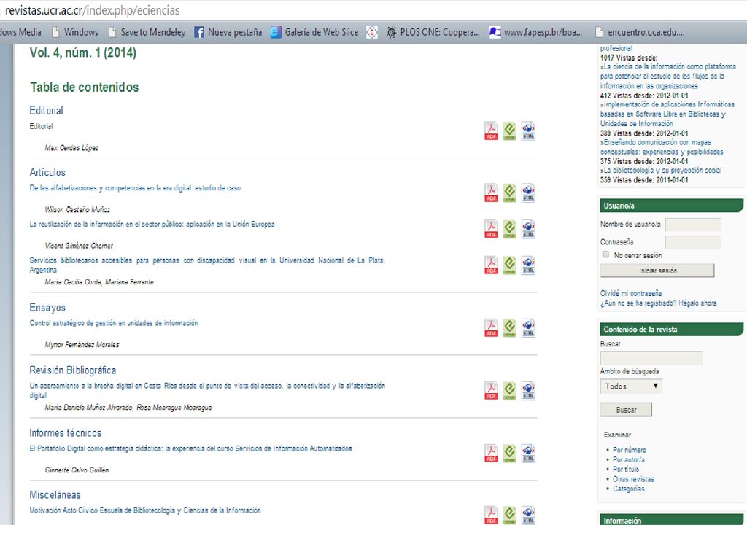
Task: Open the 'www.fapesp.br/boa...' bookmark
Action: (x=536, y=32)
